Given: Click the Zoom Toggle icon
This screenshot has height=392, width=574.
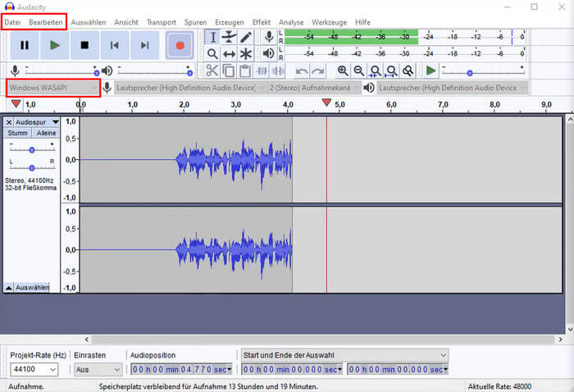Looking at the screenshot, I should (408, 71).
